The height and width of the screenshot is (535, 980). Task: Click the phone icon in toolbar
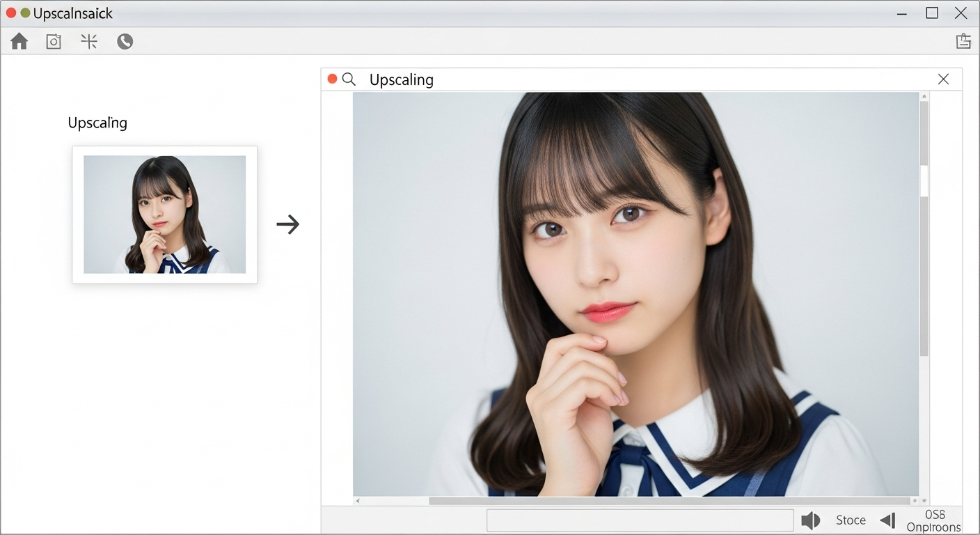(x=125, y=42)
